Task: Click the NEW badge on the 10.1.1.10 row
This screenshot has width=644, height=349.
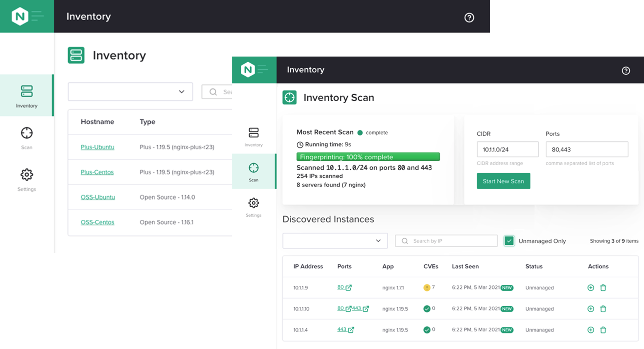Action: point(507,309)
